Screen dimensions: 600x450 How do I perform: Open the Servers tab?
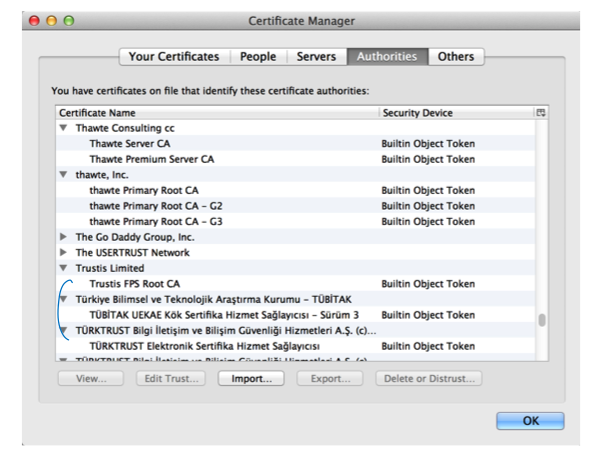[316, 57]
